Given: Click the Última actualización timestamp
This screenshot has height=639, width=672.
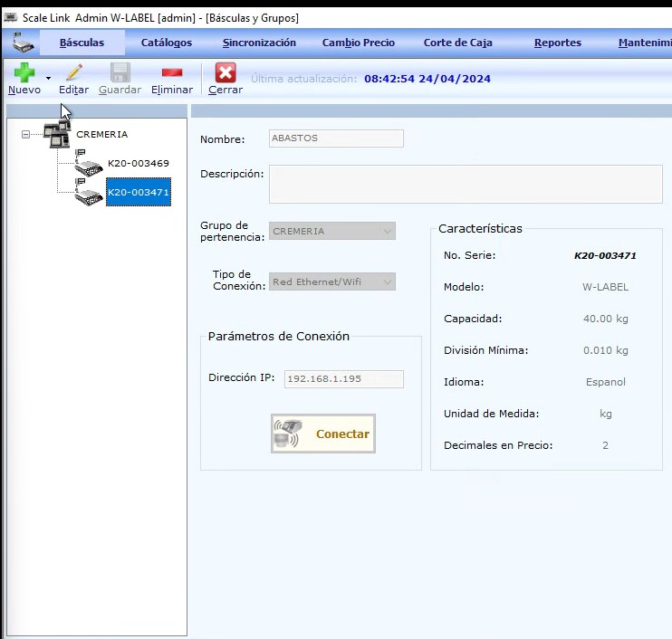Looking at the screenshot, I should tap(427, 79).
